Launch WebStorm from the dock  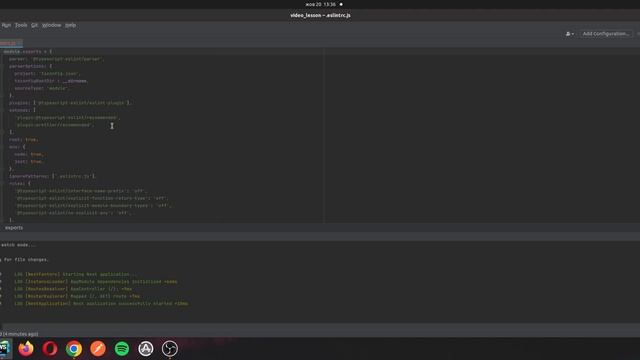(4, 349)
